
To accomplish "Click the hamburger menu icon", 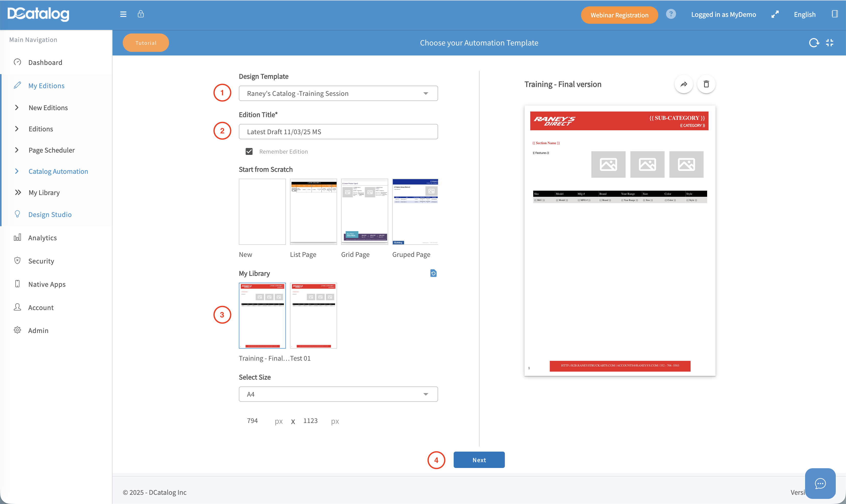I will click(x=123, y=14).
